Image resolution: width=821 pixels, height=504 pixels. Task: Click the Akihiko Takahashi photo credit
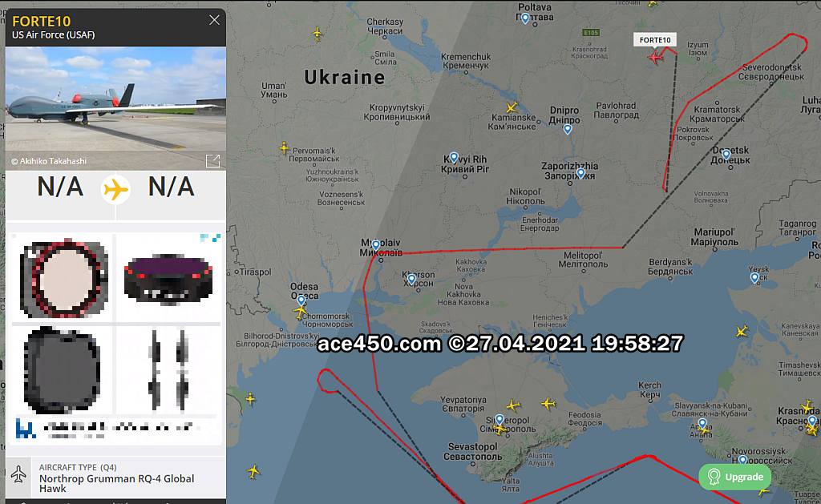click(x=49, y=161)
